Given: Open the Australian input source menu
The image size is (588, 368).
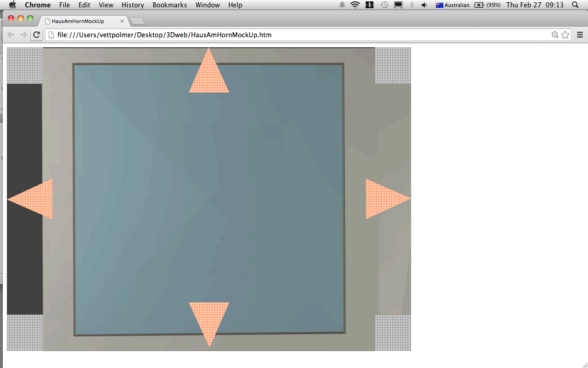Looking at the screenshot, I should 452,5.
